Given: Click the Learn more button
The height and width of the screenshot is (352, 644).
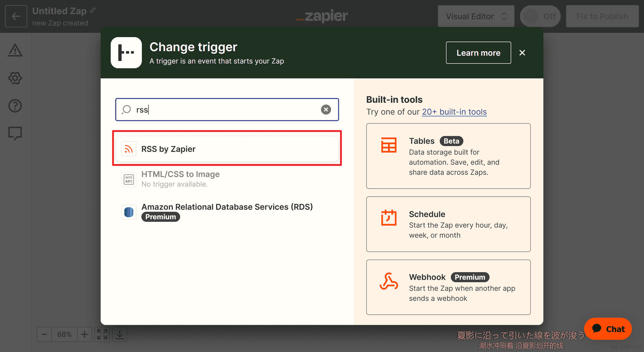Looking at the screenshot, I should (x=478, y=53).
